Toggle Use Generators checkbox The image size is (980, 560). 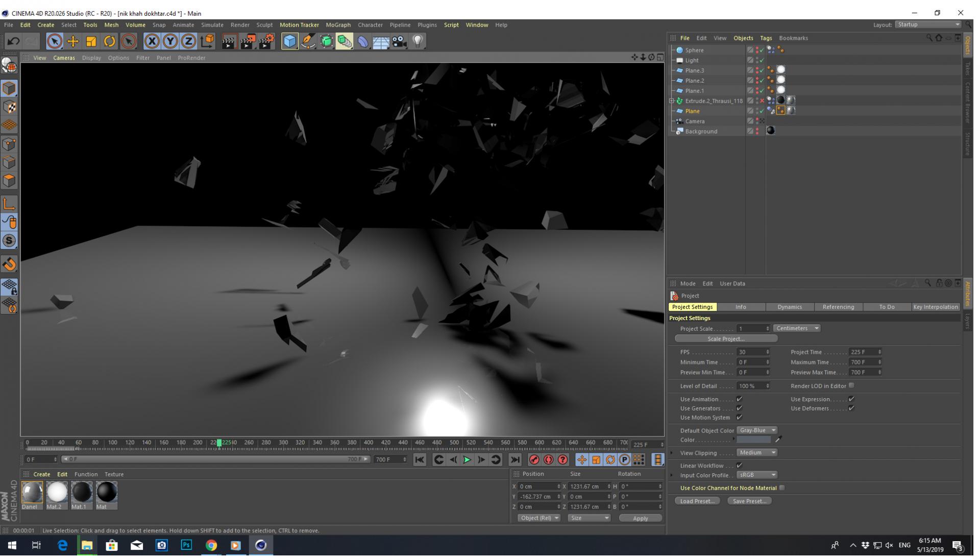(x=739, y=408)
